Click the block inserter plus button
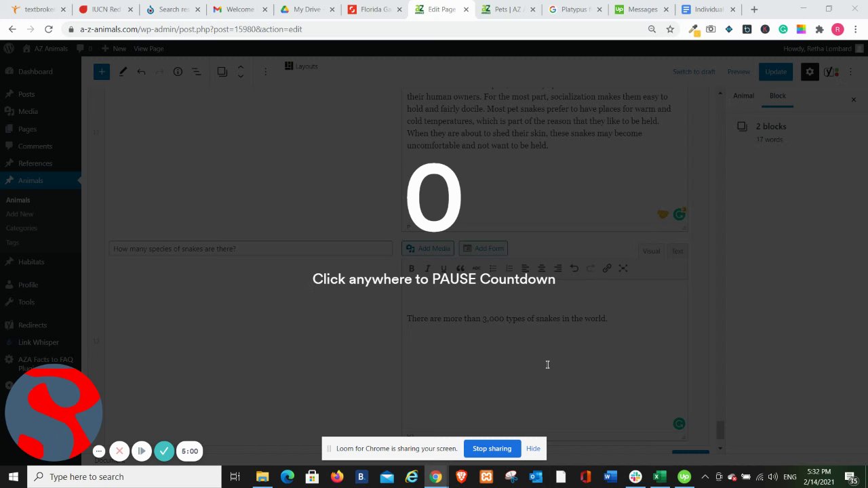Image resolution: width=868 pixels, height=488 pixels. tap(102, 72)
